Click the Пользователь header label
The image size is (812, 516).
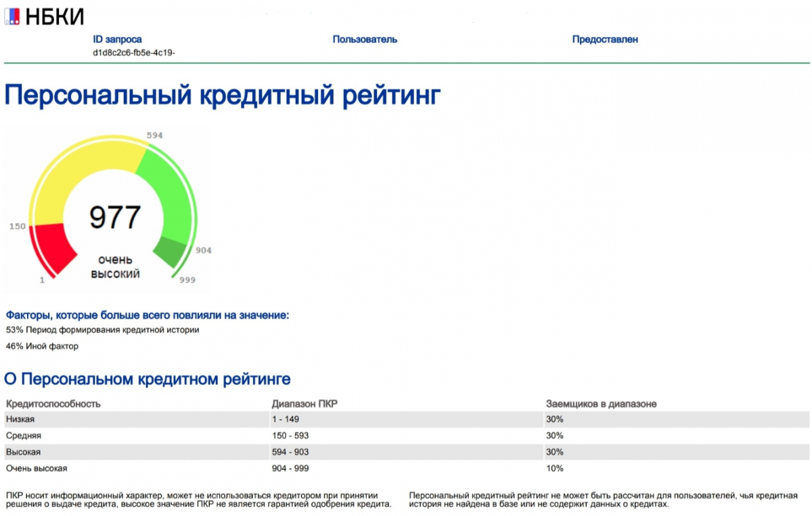pyautogui.click(x=365, y=39)
